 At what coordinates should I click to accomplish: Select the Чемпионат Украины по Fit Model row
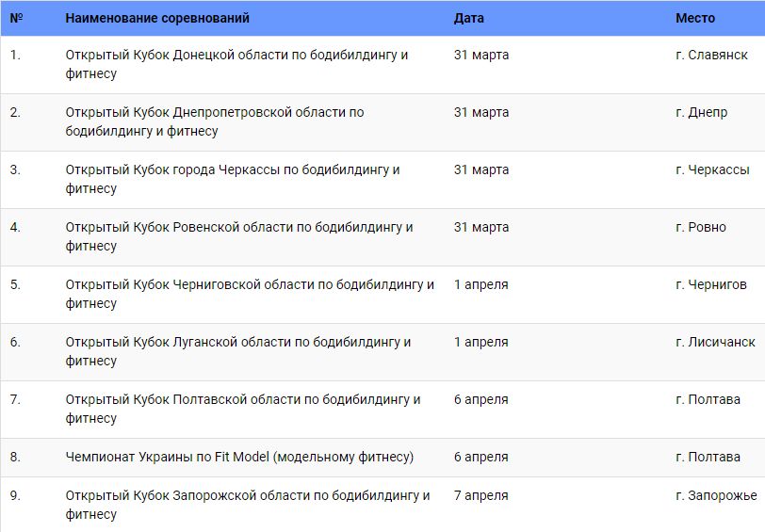point(239,457)
